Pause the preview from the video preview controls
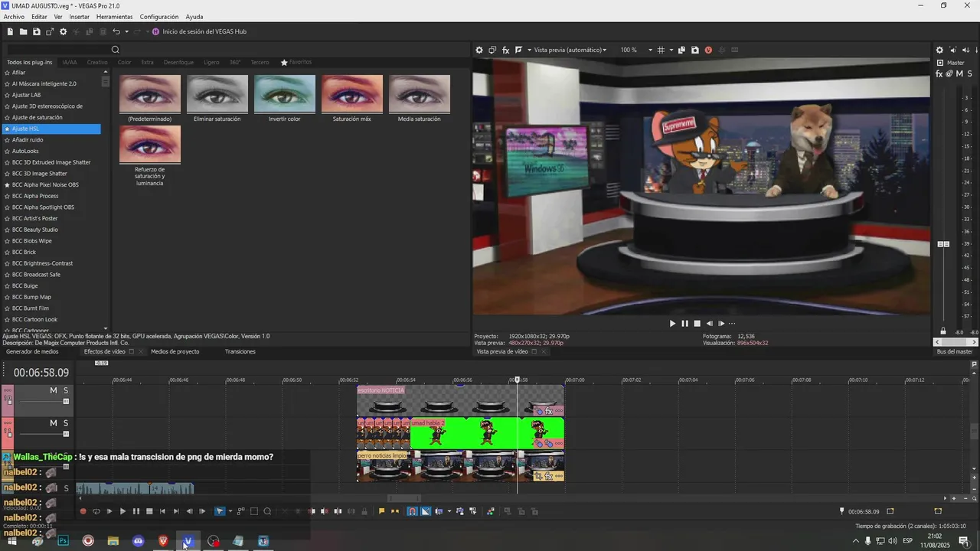 click(684, 324)
